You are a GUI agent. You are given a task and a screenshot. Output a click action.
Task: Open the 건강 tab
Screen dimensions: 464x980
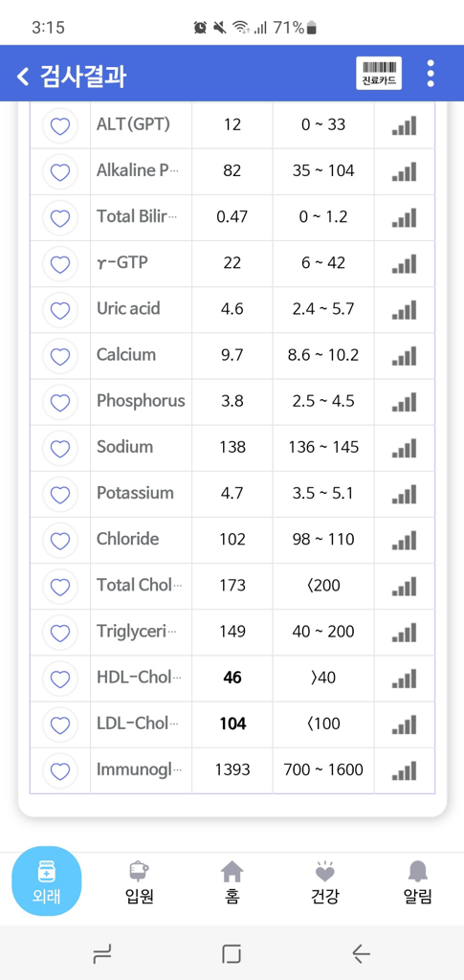324,882
